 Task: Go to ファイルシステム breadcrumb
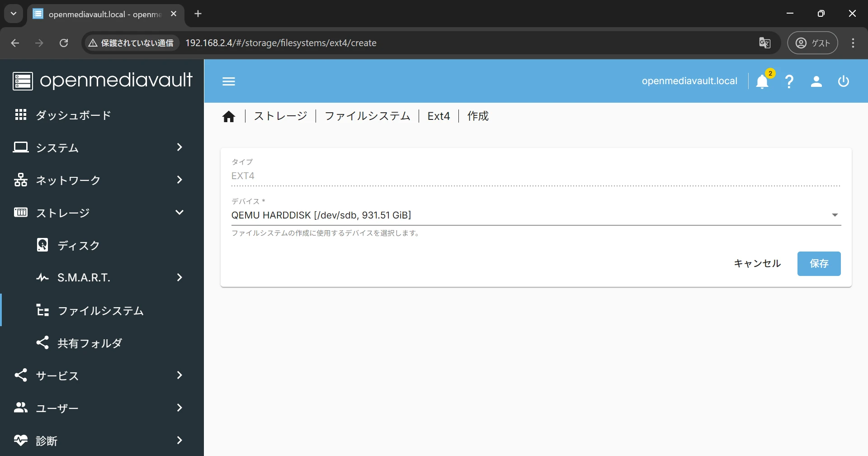pyautogui.click(x=368, y=116)
